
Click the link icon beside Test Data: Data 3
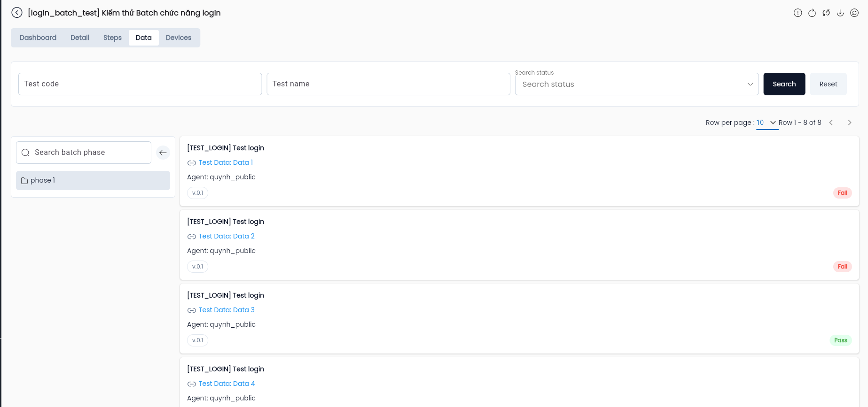[192, 310]
